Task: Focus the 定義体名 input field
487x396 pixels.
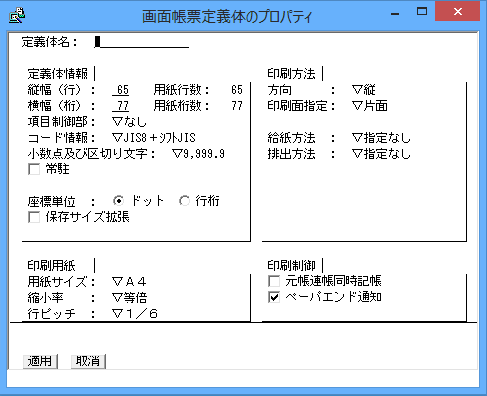Action: [x=142, y=42]
